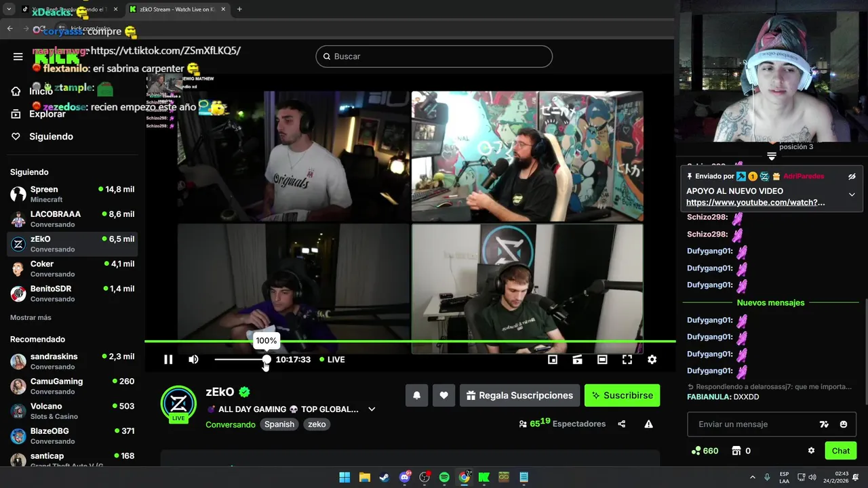Select the Spanish tag
Screen dimensions: 868x488
click(279, 424)
